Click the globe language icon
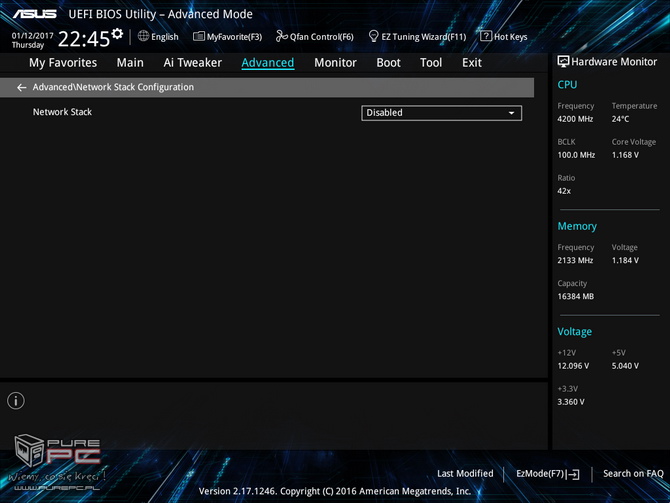Screen dimensions: 670x503 tap(143, 36)
